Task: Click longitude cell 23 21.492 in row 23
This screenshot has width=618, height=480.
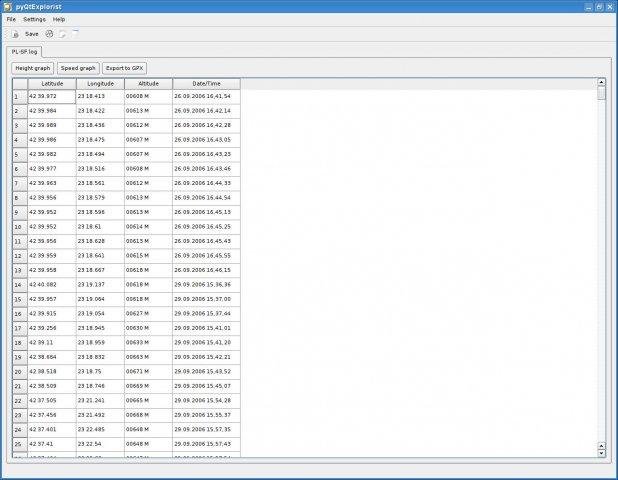Action: tap(101, 415)
